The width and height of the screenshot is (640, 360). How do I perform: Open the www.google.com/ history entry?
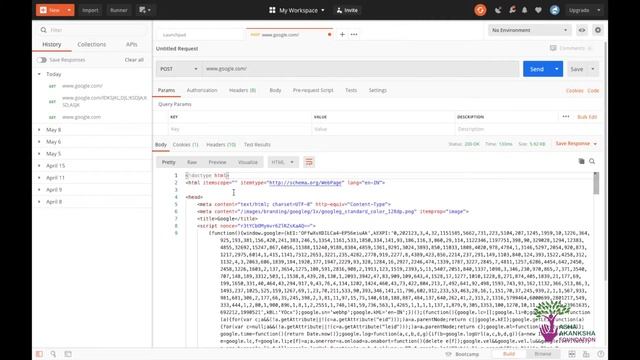coord(82,86)
